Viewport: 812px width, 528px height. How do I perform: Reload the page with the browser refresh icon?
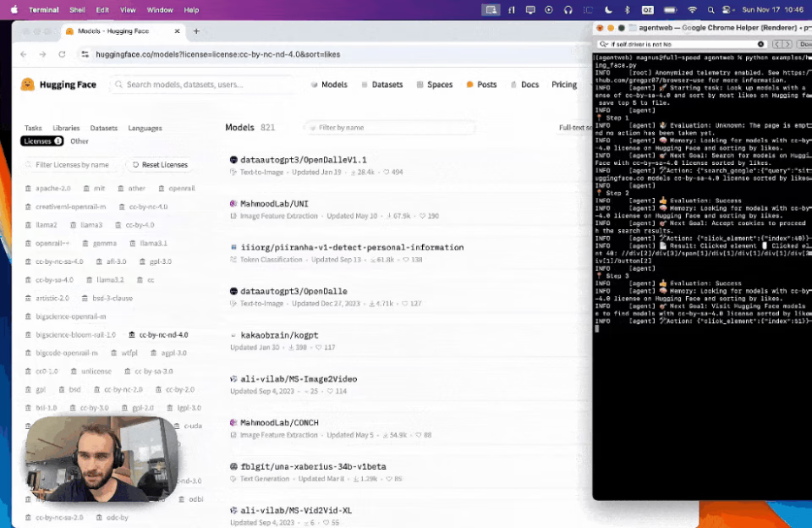point(62,54)
